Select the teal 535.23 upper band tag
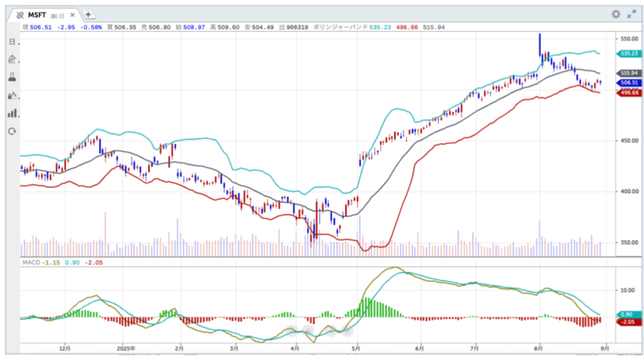The image size is (644, 357). [x=629, y=54]
